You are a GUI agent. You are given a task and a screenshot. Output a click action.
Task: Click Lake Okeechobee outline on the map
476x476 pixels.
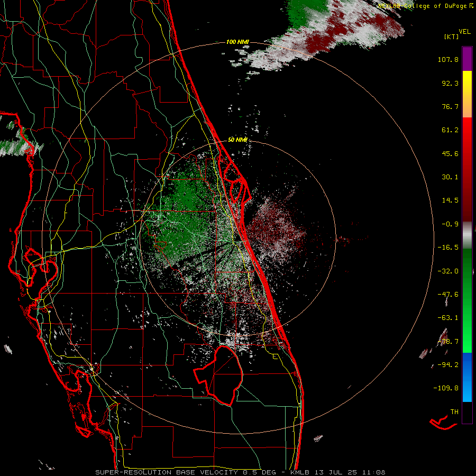click(218, 375)
